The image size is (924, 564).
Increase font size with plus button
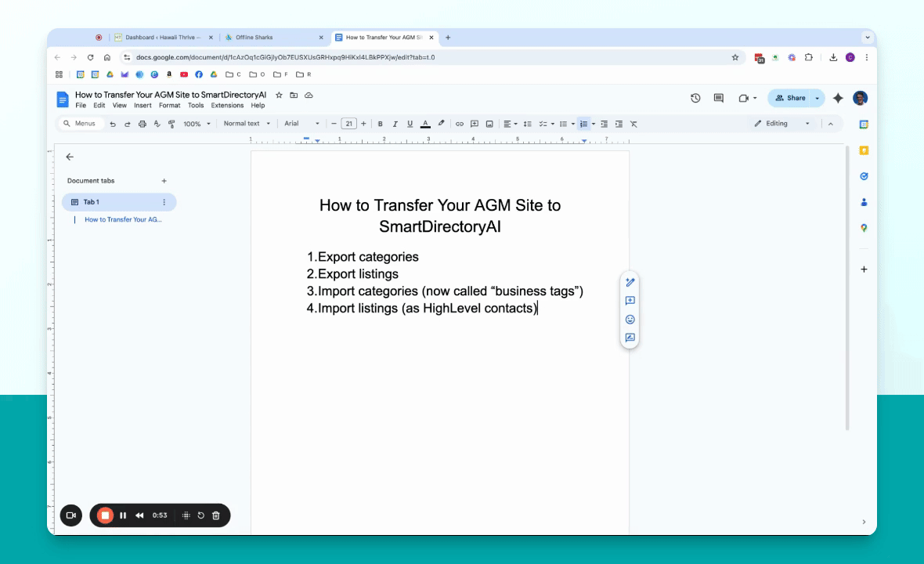pos(363,124)
